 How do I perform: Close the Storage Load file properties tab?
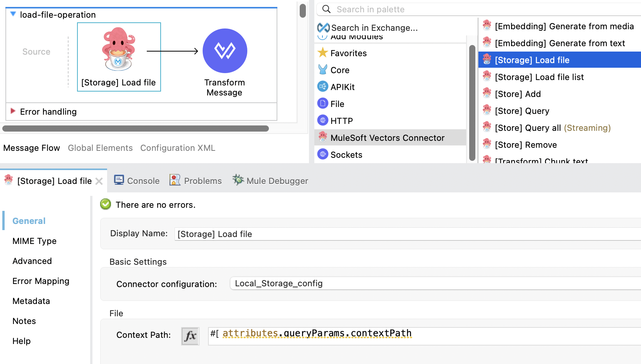pyautogui.click(x=99, y=181)
